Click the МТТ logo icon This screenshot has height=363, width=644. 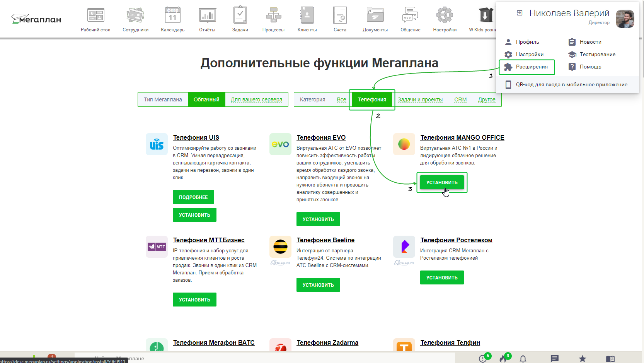(x=157, y=247)
